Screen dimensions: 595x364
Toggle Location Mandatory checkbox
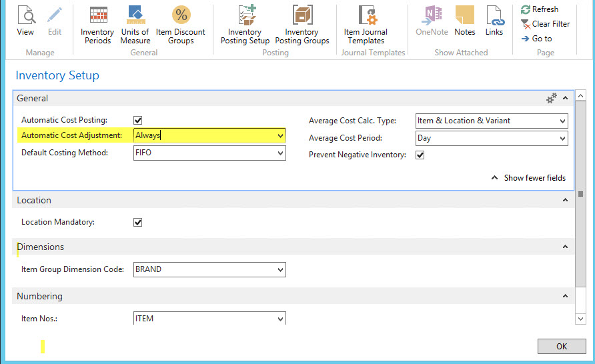138,223
